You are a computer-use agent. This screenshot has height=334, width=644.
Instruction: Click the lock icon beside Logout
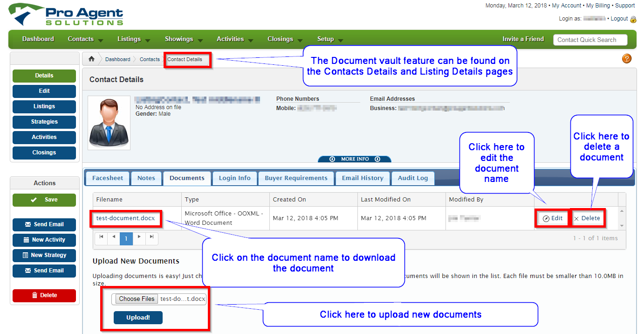(633, 19)
